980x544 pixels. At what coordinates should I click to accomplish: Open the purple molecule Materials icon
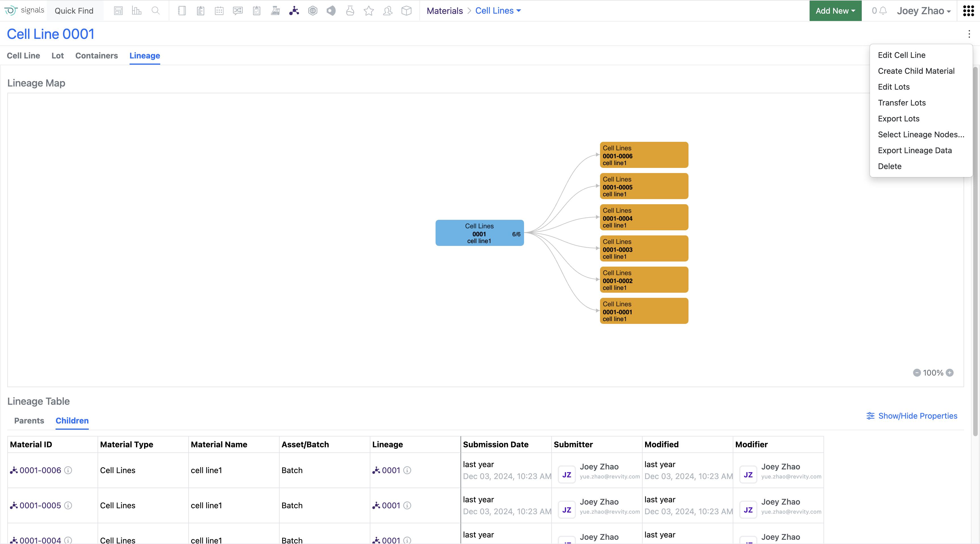(294, 11)
